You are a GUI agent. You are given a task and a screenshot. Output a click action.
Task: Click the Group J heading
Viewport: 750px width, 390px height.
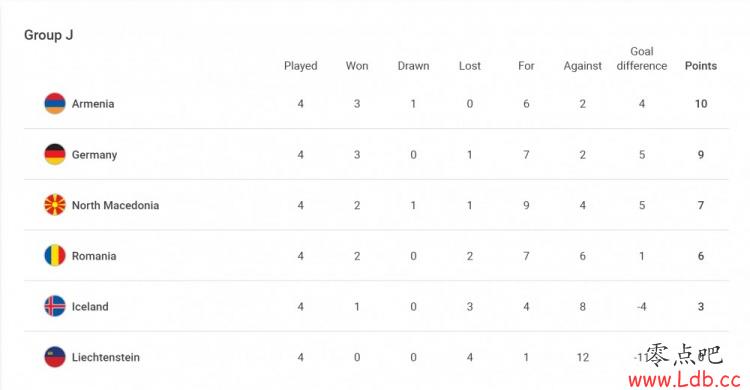[48, 35]
